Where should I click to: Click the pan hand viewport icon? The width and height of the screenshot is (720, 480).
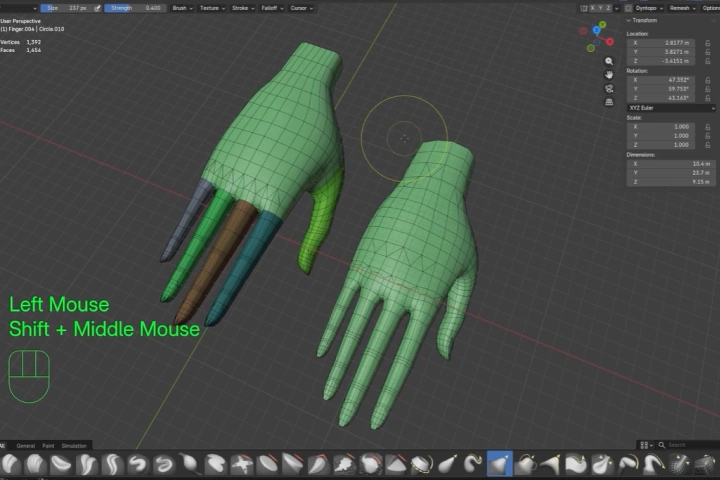click(x=609, y=75)
